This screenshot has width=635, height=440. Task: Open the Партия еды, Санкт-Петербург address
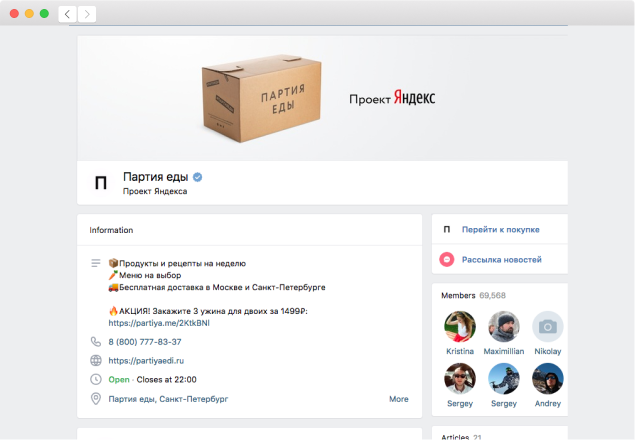[168, 398]
